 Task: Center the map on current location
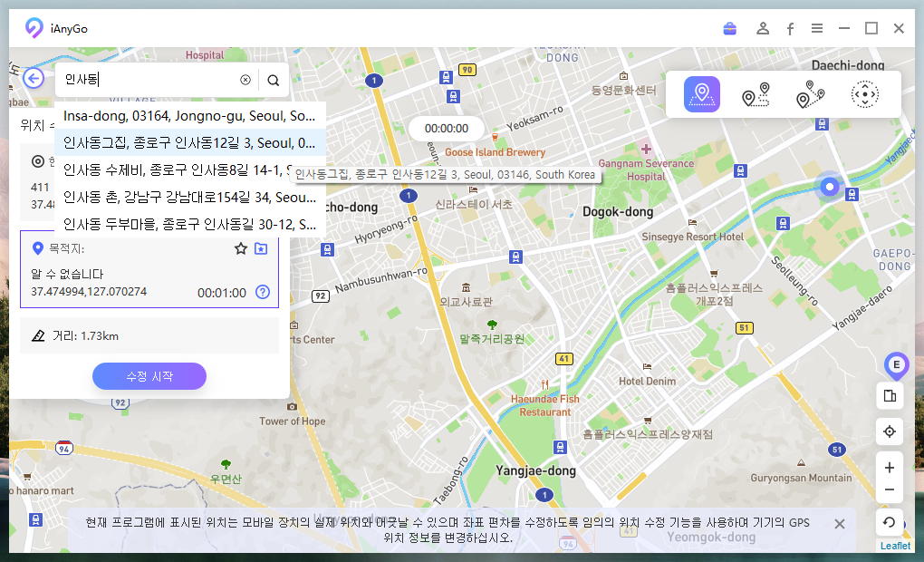(x=890, y=431)
